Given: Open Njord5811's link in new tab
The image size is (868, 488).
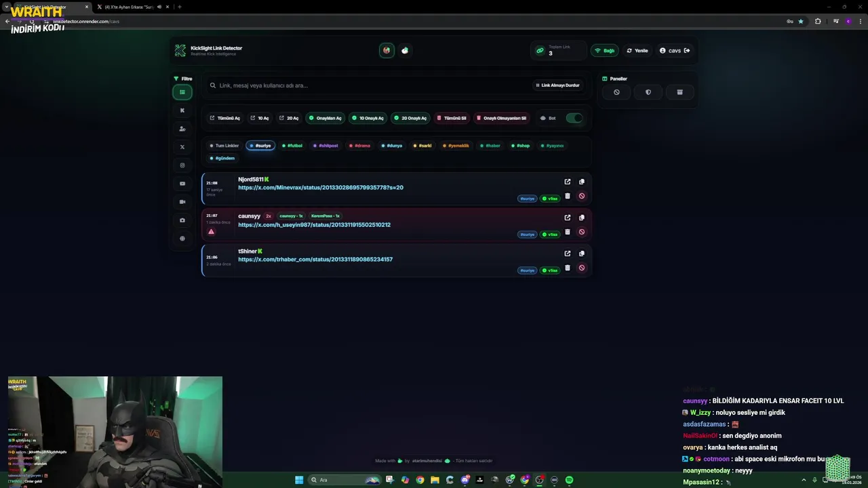Looking at the screenshot, I should coord(568,182).
